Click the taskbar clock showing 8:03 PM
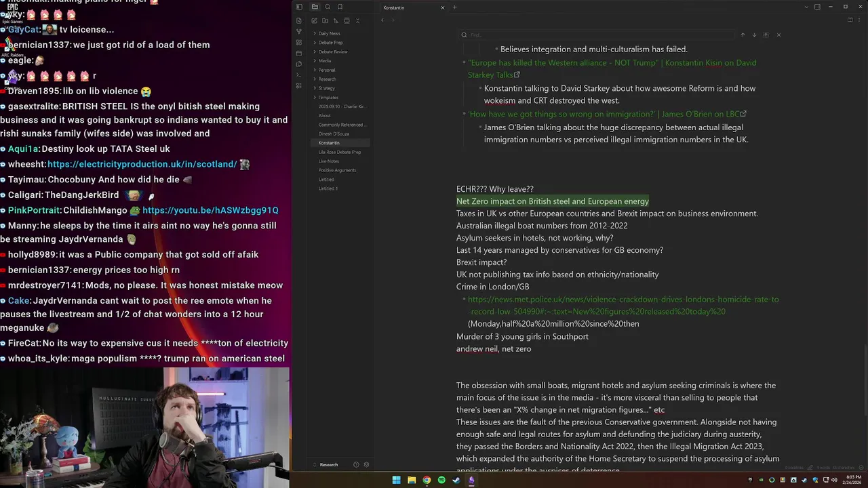 tap(851, 480)
